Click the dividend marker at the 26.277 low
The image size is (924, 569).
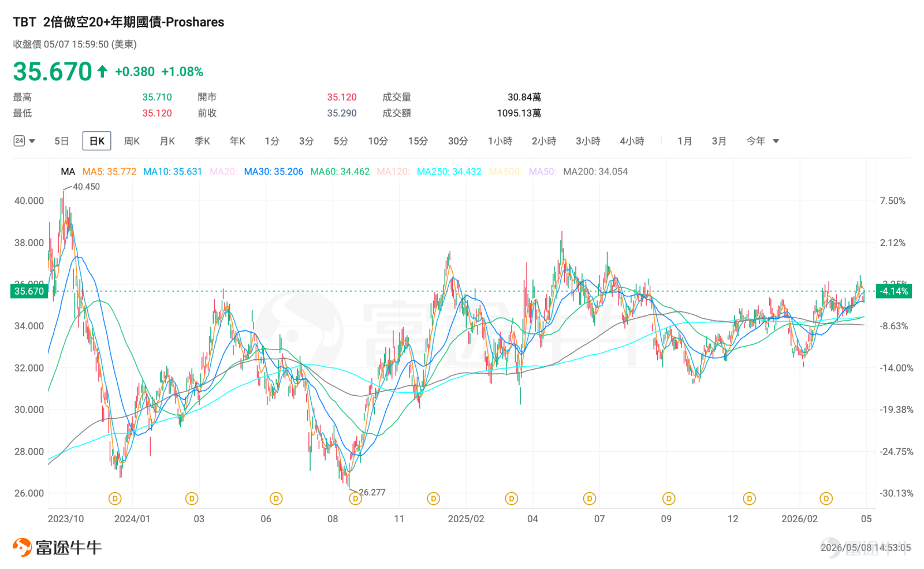(x=355, y=499)
